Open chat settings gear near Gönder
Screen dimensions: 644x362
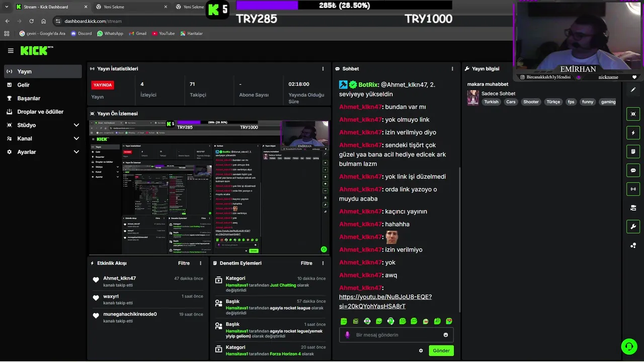pos(421,350)
